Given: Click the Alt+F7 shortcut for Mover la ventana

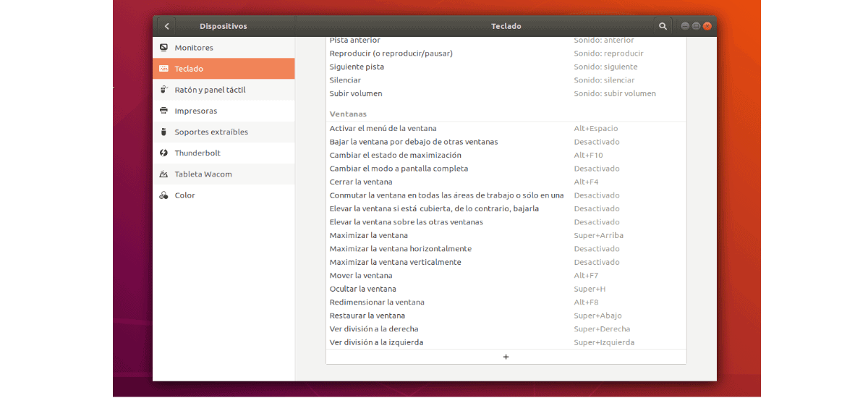Looking at the screenshot, I should click(x=586, y=276).
